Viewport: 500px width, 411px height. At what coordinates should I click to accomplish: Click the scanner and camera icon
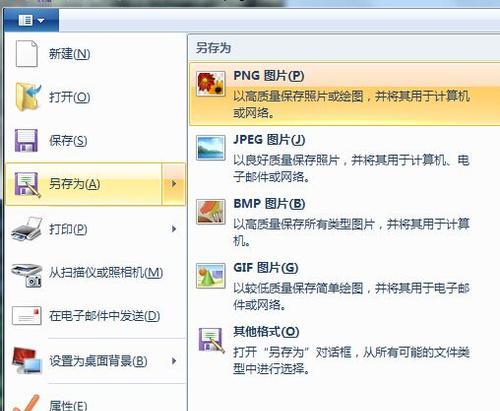(27, 275)
